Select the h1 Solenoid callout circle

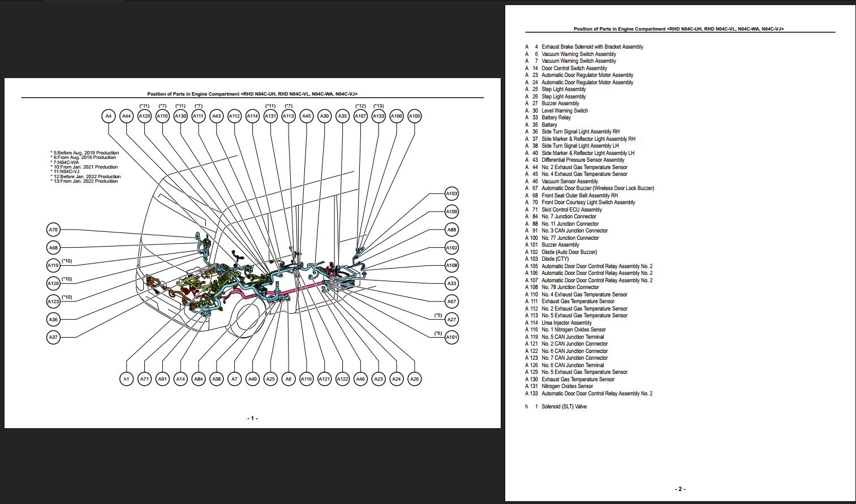pos(125,379)
